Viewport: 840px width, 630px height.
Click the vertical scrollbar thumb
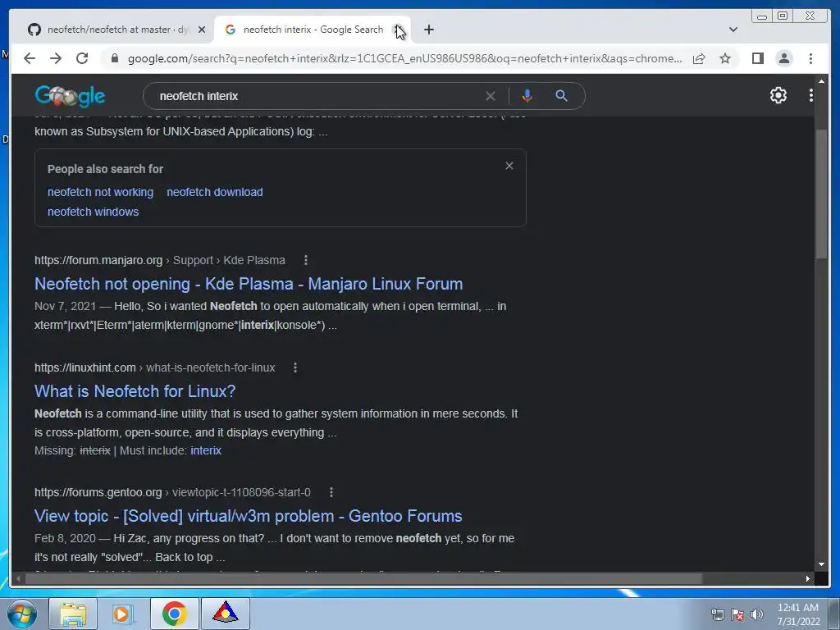821,194
